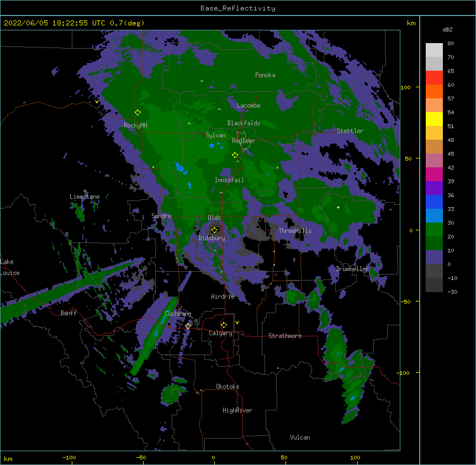Click the Innisfail city label
Image resolution: width=476 pixels, height=465 pixels.
(229, 180)
